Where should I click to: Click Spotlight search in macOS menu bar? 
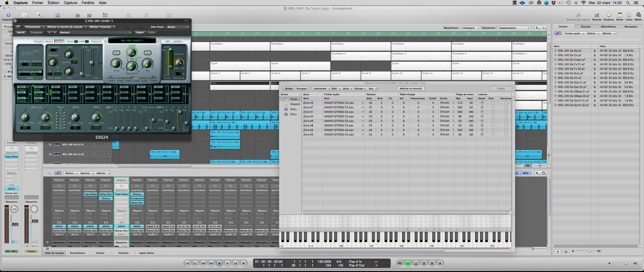coord(629,3)
